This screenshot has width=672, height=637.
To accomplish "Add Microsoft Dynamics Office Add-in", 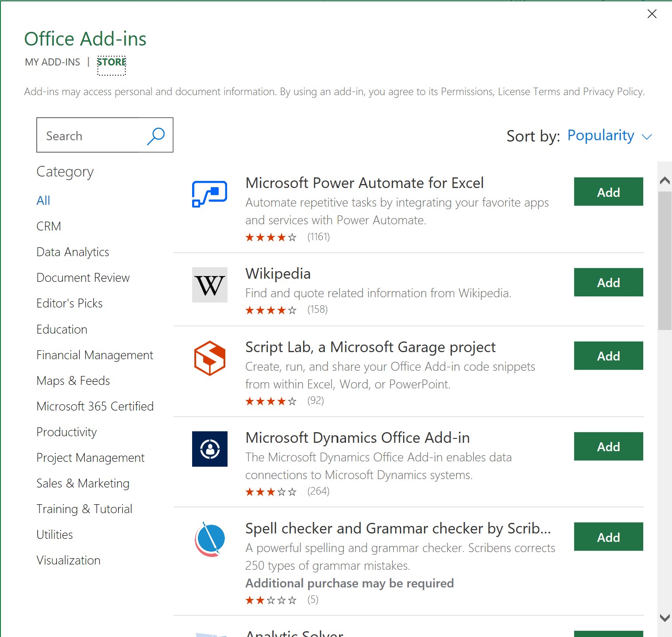I will tap(608, 446).
